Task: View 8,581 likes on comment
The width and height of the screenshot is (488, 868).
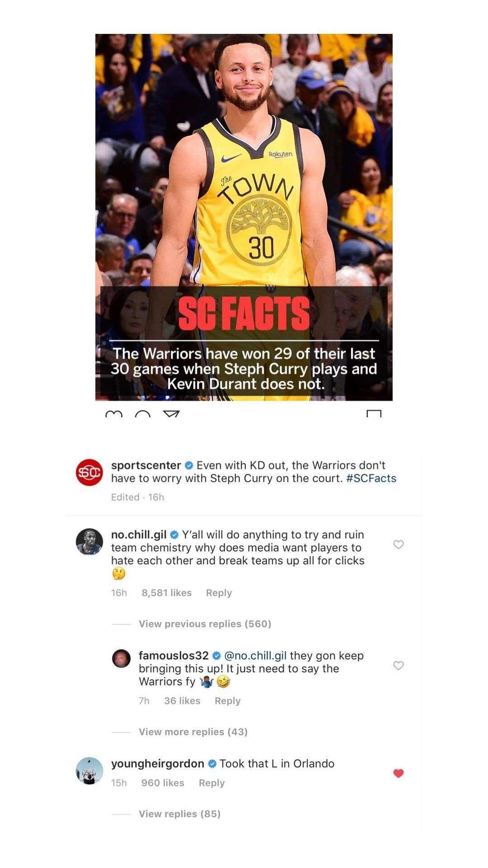Action: (167, 593)
